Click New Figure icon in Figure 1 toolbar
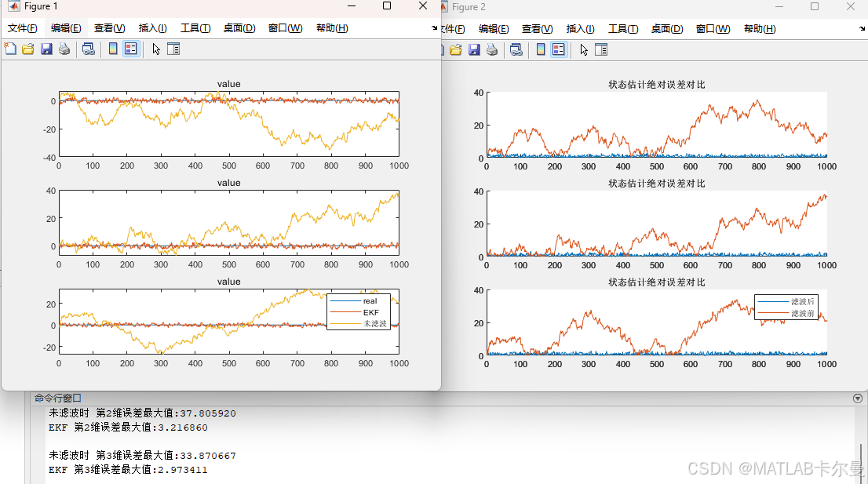This screenshot has height=484, width=868. [x=10, y=49]
